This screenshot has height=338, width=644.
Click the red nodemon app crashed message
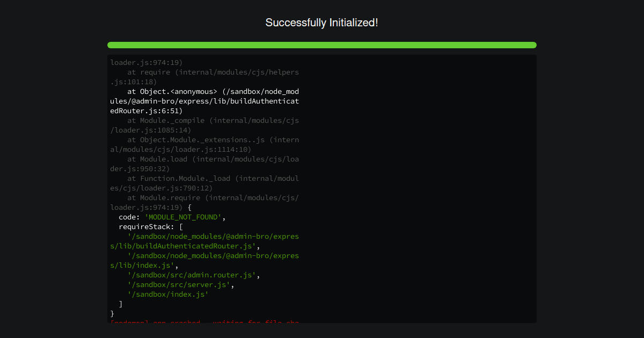(204, 321)
